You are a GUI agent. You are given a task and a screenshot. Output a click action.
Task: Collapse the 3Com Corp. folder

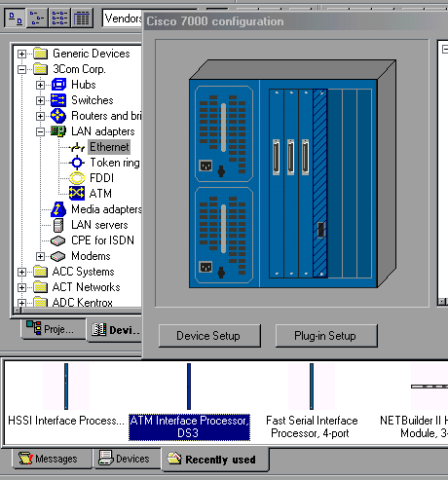tap(21, 69)
